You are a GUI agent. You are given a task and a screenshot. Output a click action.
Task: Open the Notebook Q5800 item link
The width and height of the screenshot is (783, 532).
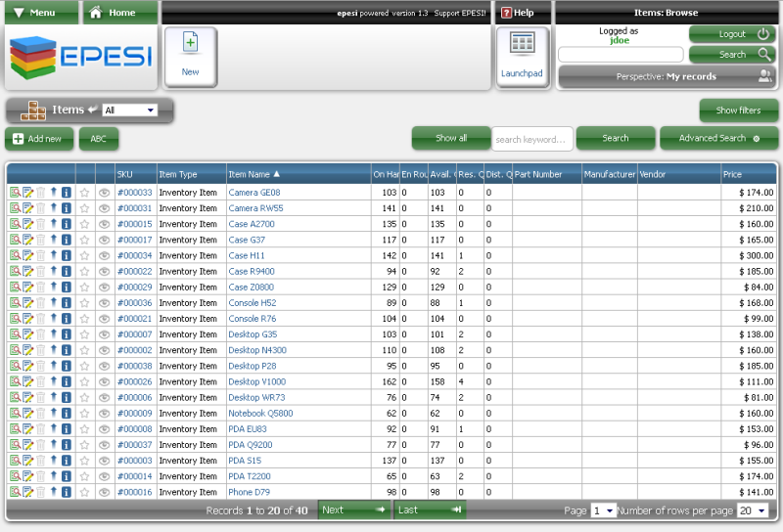pos(259,414)
